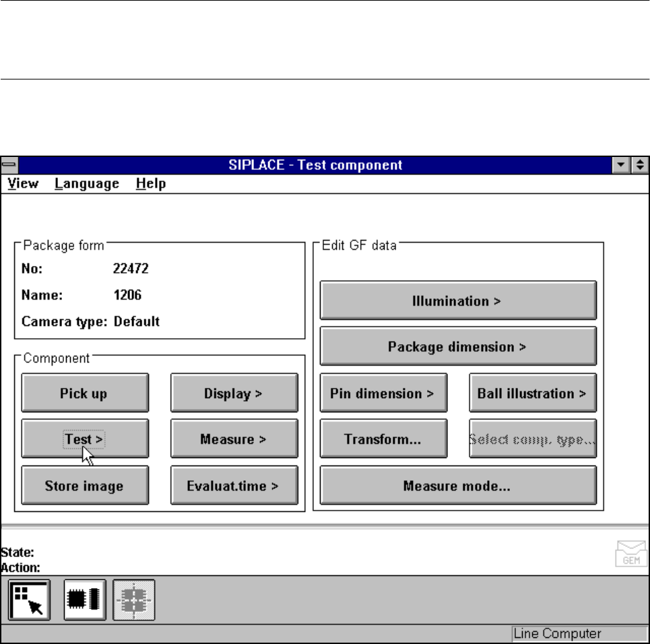This screenshot has height=644, width=650.
Task: Click the camera type value Default
Action: click(136, 322)
